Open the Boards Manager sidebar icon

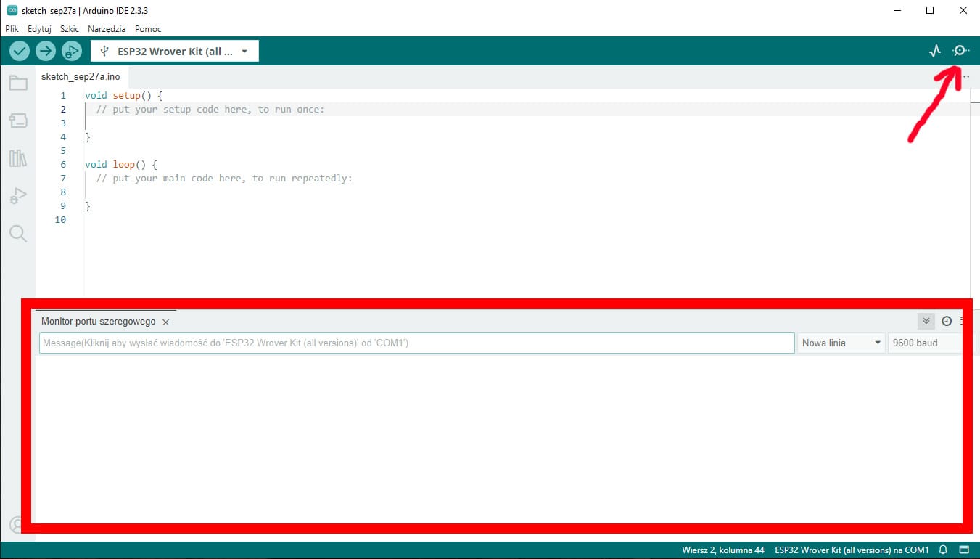pyautogui.click(x=18, y=121)
